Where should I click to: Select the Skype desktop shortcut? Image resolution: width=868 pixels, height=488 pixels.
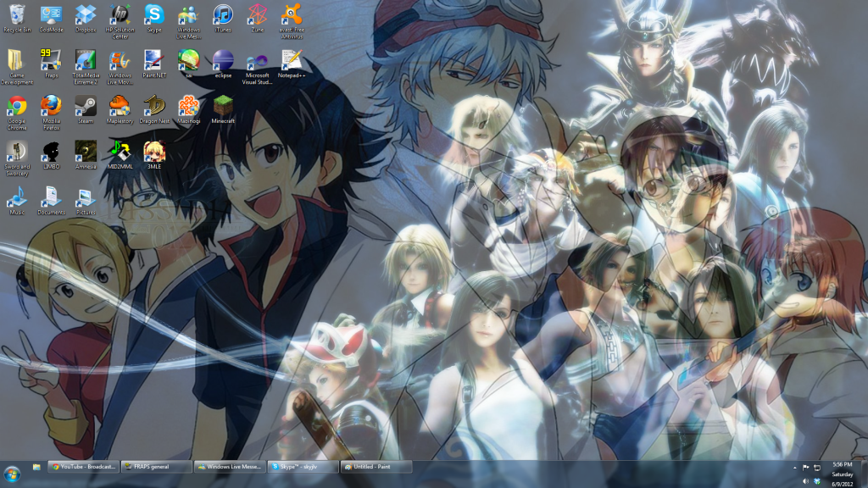(154, 19)
